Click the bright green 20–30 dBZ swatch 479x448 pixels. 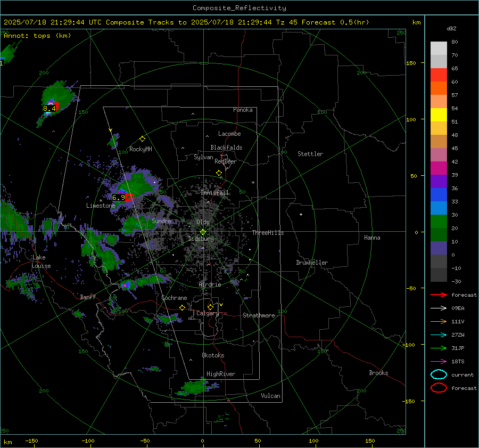[x=439, y=222]
